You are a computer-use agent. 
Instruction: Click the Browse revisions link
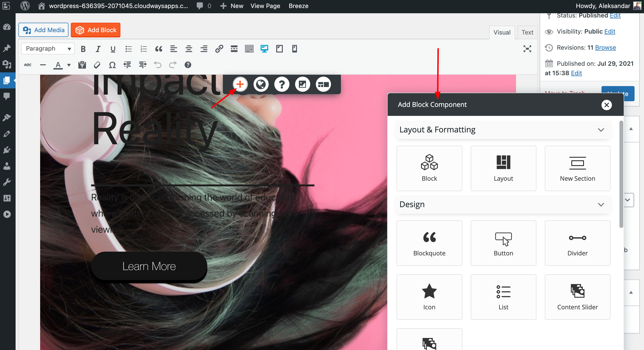tap(605, 48)
